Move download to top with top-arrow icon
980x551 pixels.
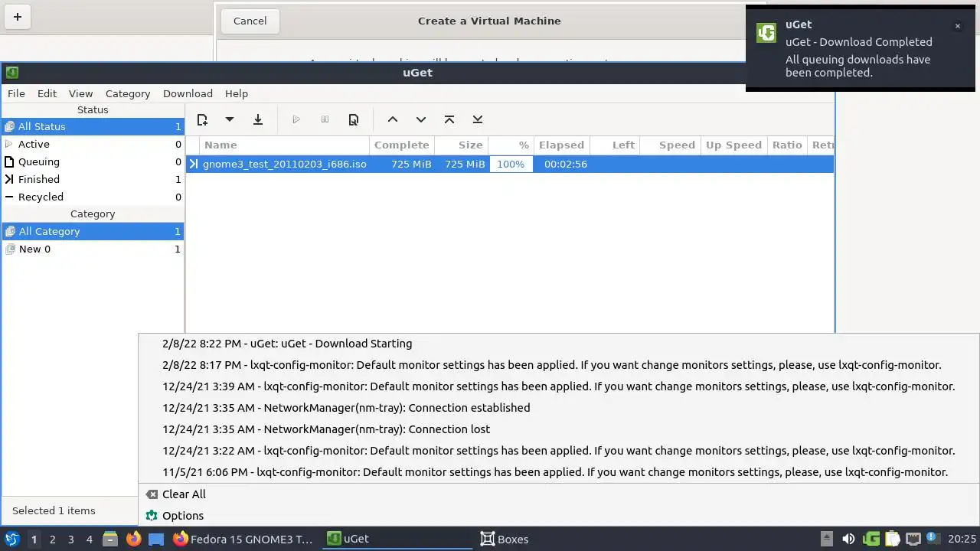click(x=449, y=119)
